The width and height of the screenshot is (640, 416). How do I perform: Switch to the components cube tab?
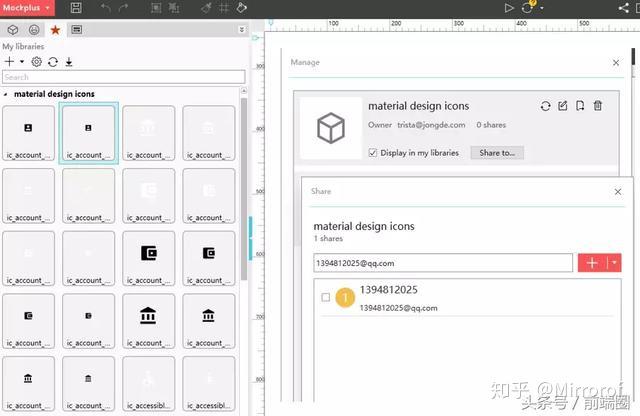(x=13, y=30)
